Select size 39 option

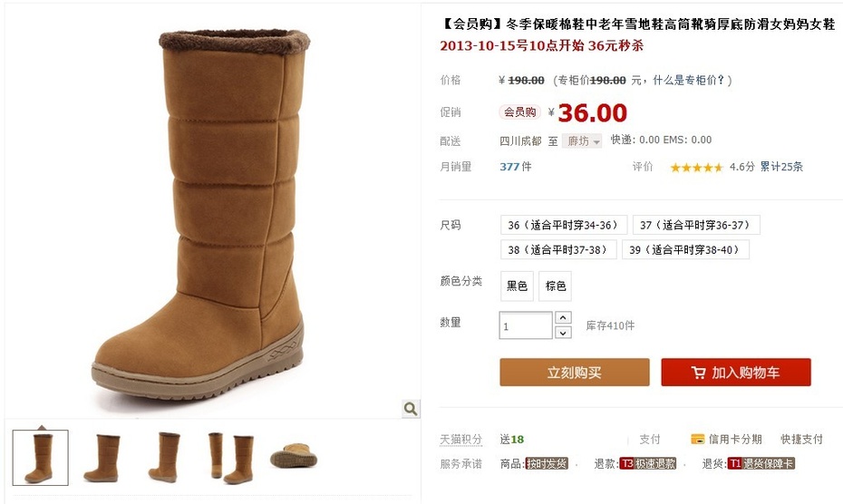tap(685, 249)
